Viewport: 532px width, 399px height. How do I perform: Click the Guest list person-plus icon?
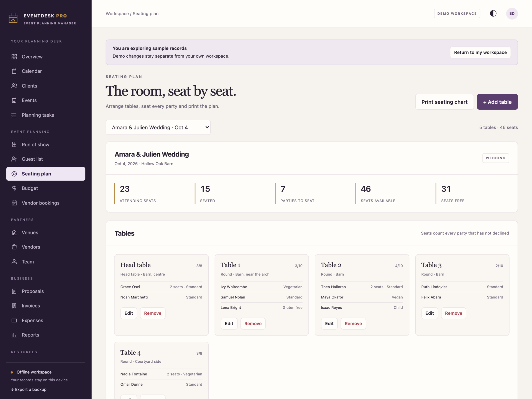[x=14, y=159]
